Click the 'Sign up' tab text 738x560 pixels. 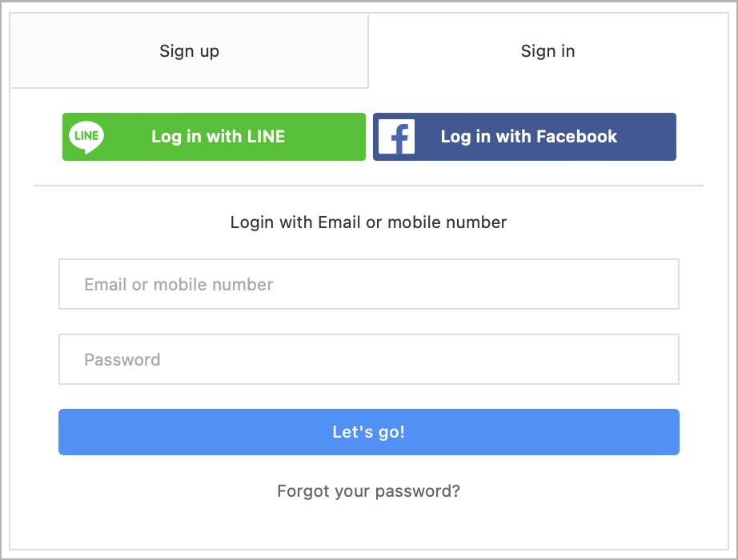(189, 51)
